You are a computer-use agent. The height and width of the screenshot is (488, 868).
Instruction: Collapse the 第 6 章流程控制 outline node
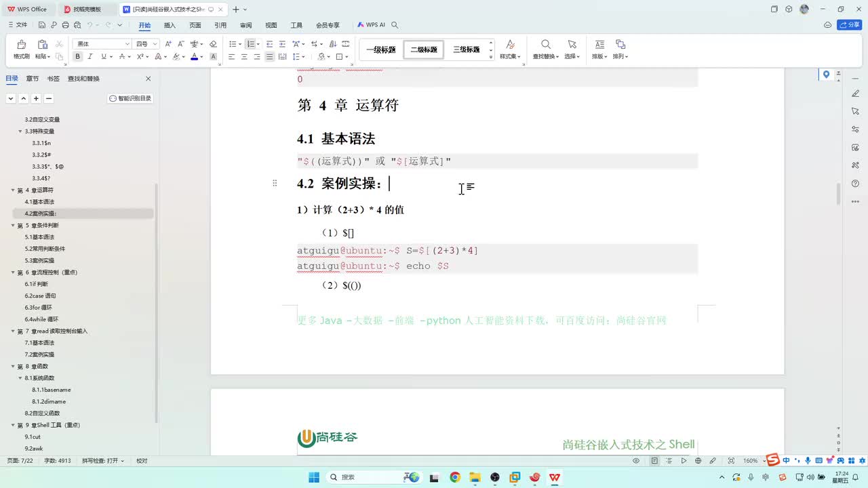13,272
